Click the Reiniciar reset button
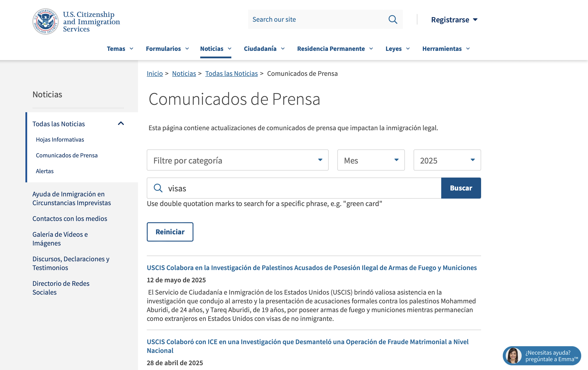This screenshot has height=370, width=588. tap(170, 232)
